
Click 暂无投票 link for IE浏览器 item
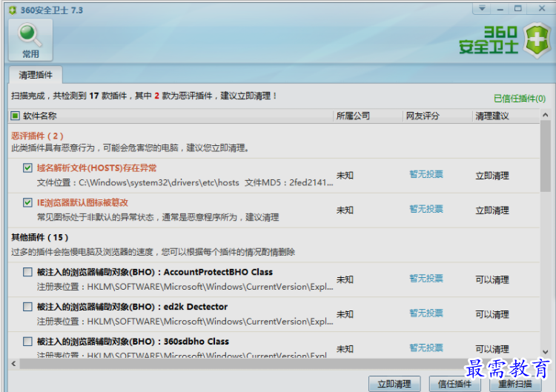coord(426,209)
